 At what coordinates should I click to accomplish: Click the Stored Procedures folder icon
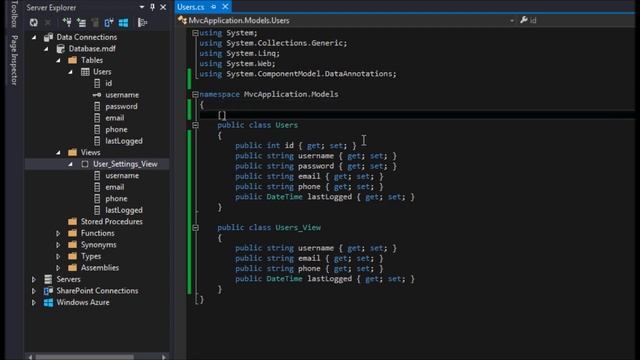pos(73,222)
